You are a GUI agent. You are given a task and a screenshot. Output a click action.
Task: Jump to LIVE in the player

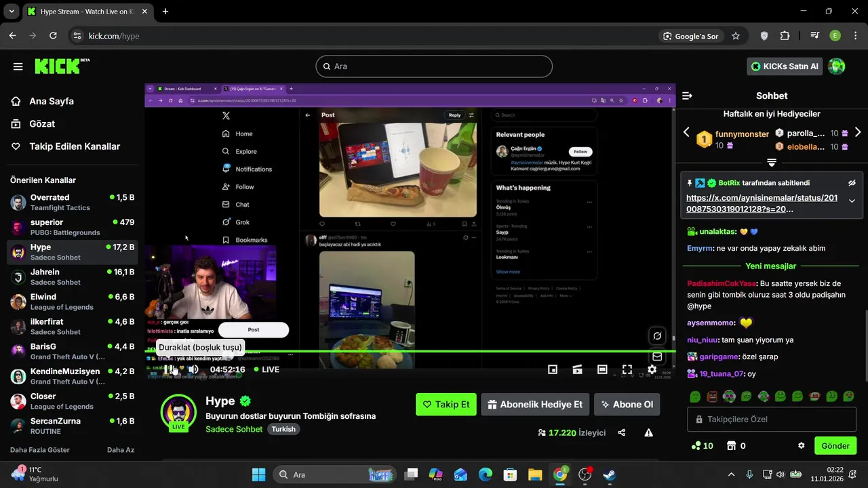coord(266,369)
